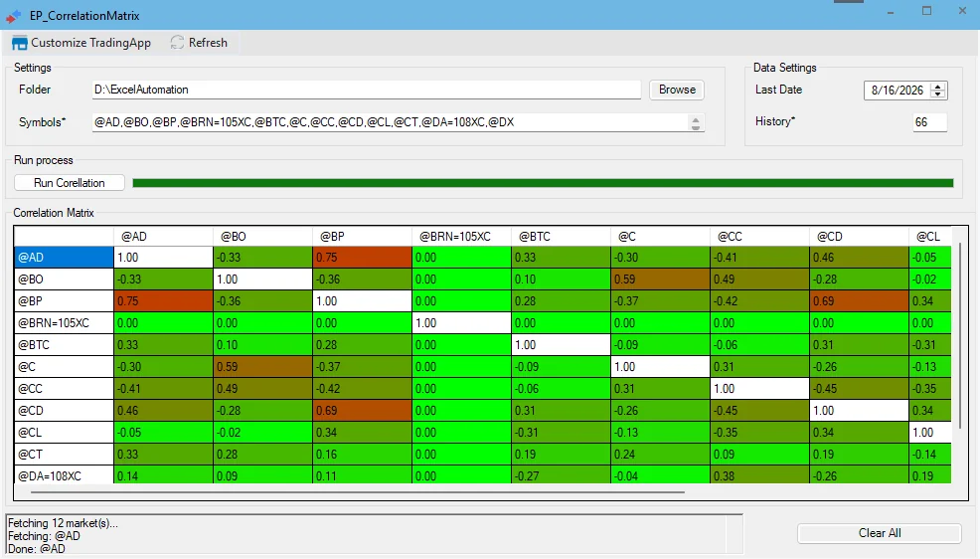The height and width of the screenshot is (559, 980).
Task: Select the @CD row header
Action: 64,410
